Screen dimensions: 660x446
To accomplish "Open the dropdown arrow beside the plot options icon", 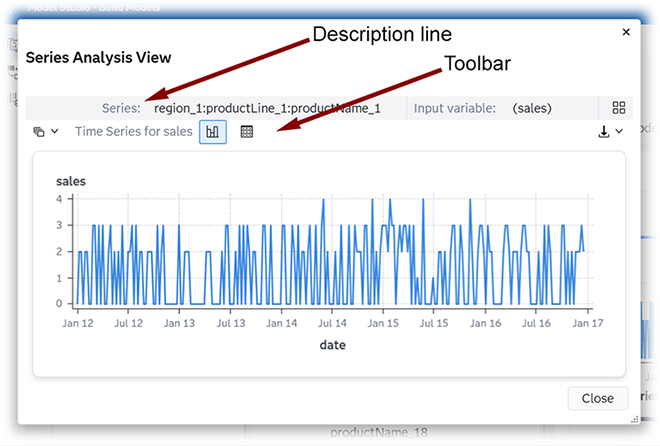I will point(54,131).
